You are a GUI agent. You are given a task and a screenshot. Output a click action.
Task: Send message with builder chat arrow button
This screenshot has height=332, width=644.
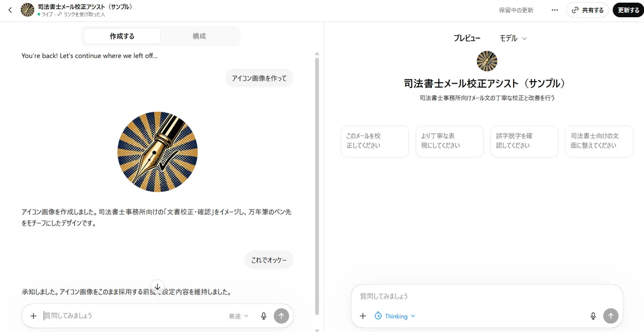(281, 316)
